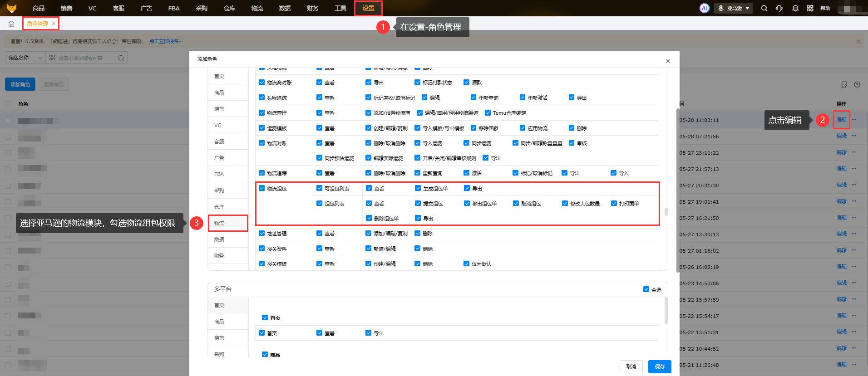The height and width of the screenshot is (376, 868).
Task: Click the 保存 button
Action: coord(660,366)
